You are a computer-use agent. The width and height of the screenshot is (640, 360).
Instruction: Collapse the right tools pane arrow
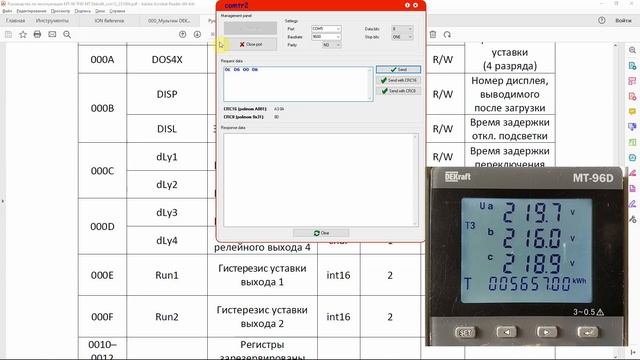click(632, 352)
